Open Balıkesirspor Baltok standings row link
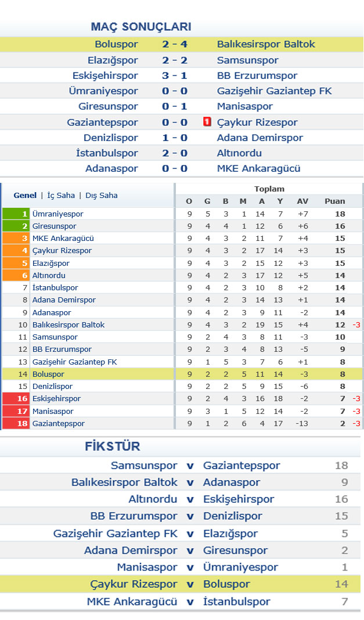Screen dimensions: 364x620 [x=69, y=325]
